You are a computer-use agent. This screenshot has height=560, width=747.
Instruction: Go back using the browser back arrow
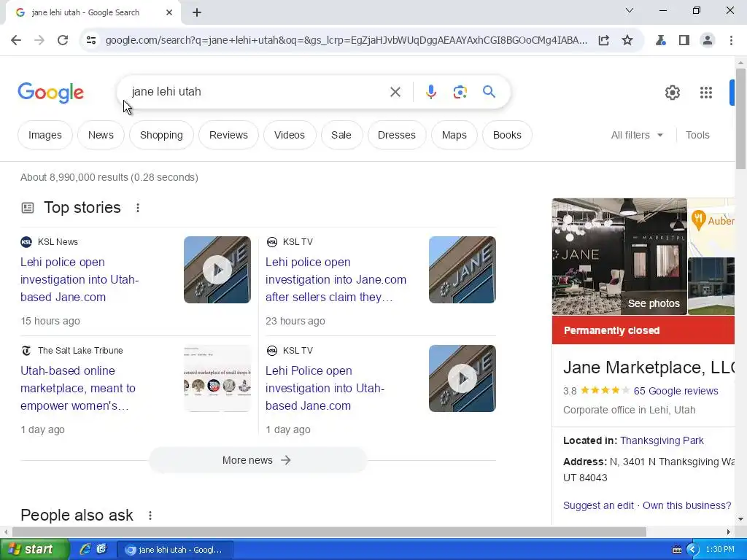(x=16, y=40)
